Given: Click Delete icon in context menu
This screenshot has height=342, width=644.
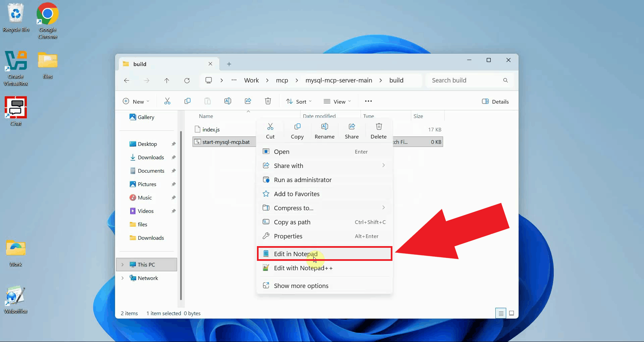Looking at the screenshot, I should tap(379, 127).
